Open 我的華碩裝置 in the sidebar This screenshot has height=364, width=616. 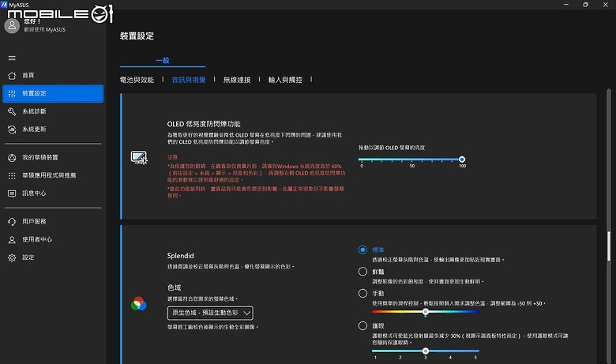53,157
